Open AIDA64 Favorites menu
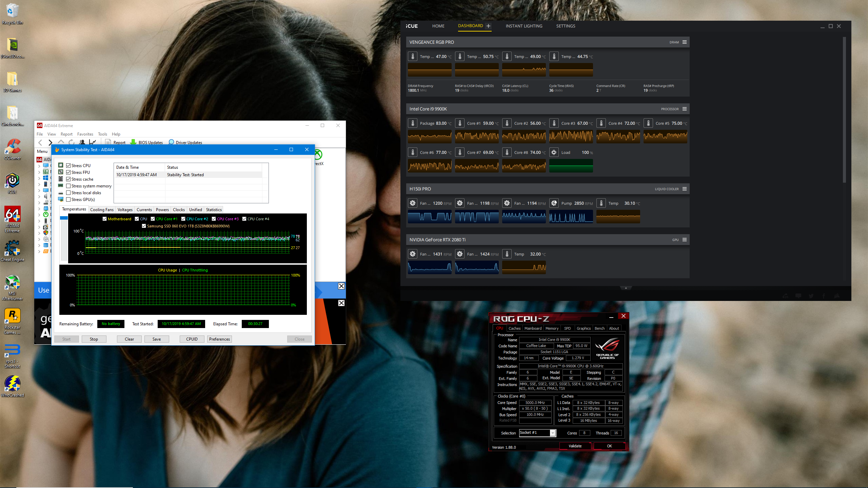This screenshot has height=488, width=868. pos(85,134)
